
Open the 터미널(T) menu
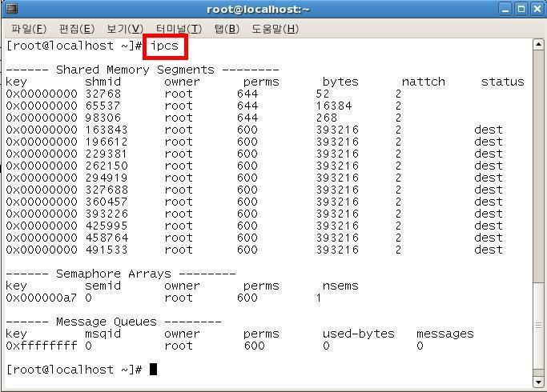click(x=179, y=29)
